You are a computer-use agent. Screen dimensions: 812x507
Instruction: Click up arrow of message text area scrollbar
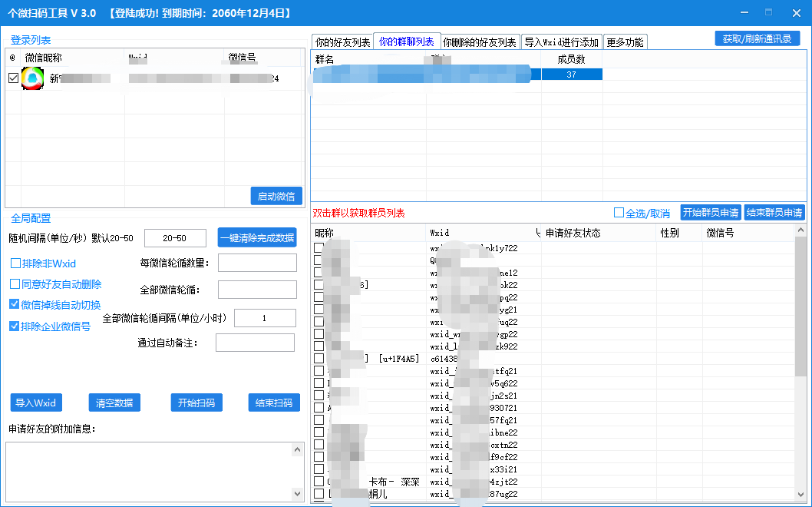(x=297, y=449)
